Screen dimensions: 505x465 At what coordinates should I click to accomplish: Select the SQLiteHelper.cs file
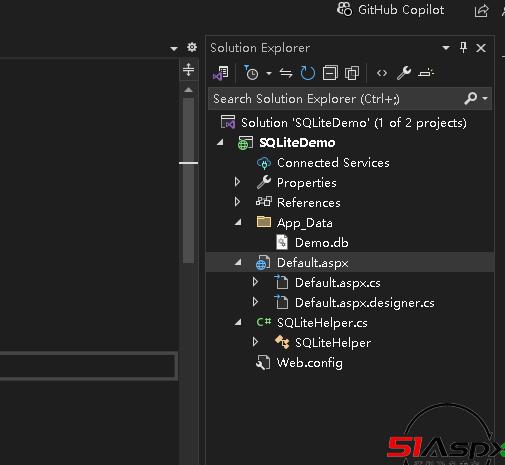322,323
